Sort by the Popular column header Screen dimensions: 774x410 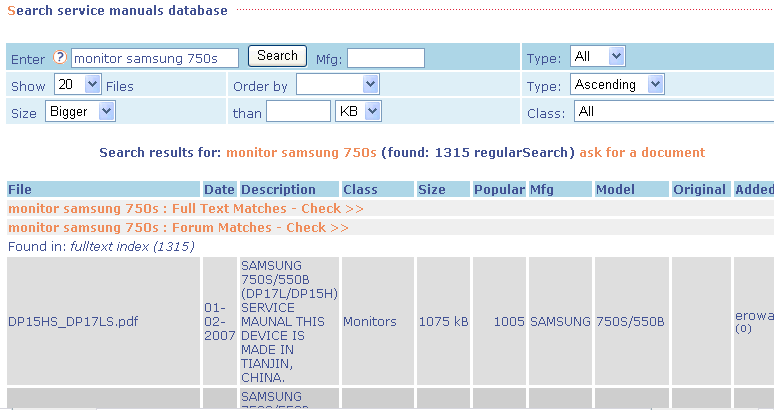pyautogui.click(x=499, y=189)
